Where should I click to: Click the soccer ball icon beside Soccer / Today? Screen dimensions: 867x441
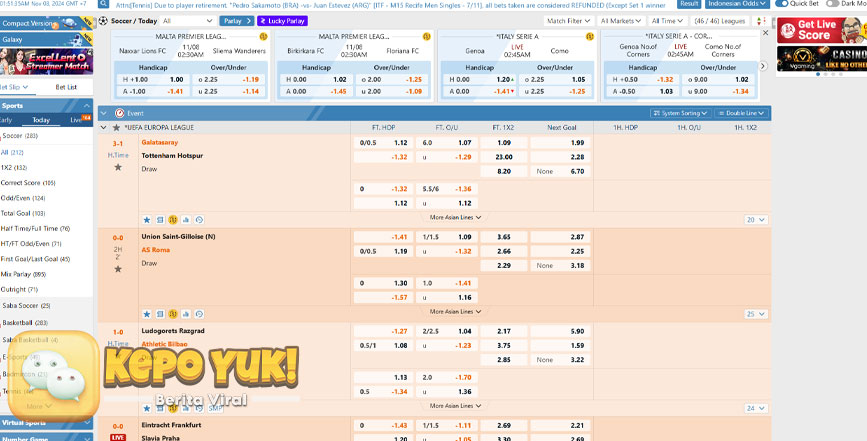pos(103,21)
